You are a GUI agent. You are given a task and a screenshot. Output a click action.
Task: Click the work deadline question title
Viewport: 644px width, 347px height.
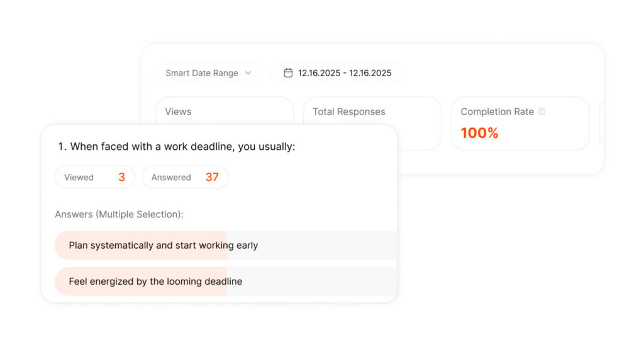[177, 147]
